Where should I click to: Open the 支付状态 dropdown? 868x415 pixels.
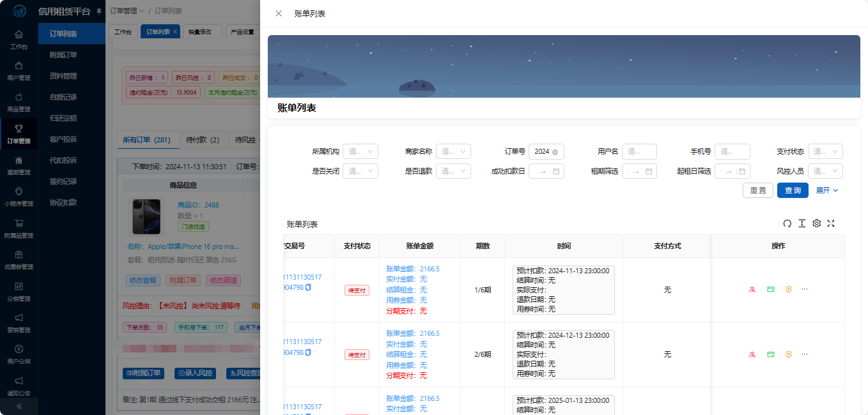coord(825,152)
